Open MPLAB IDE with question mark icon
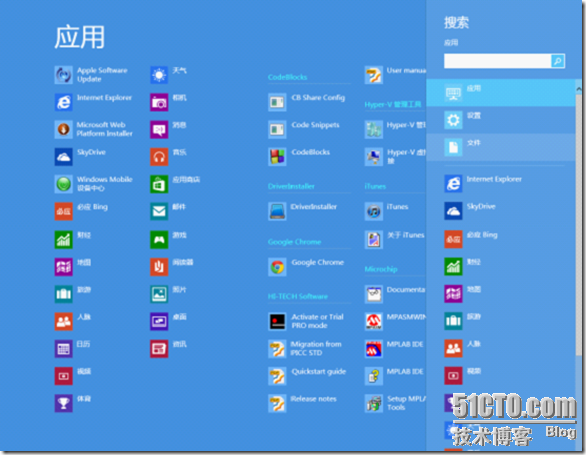 (395, 376)
